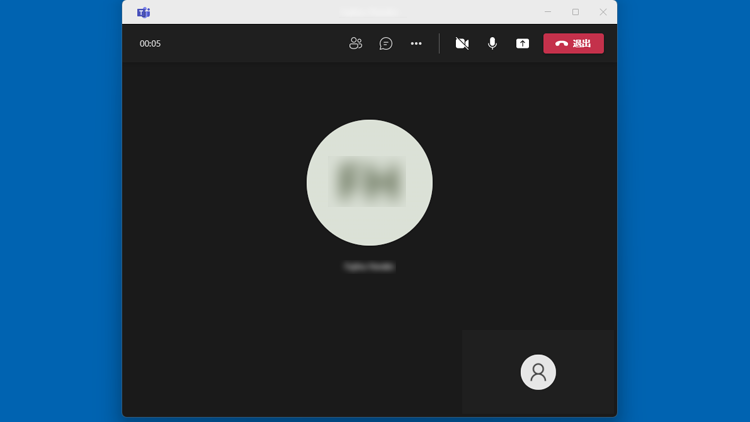Select the large round participant avatar
The image size is (750, 422).
click(369, 182)
